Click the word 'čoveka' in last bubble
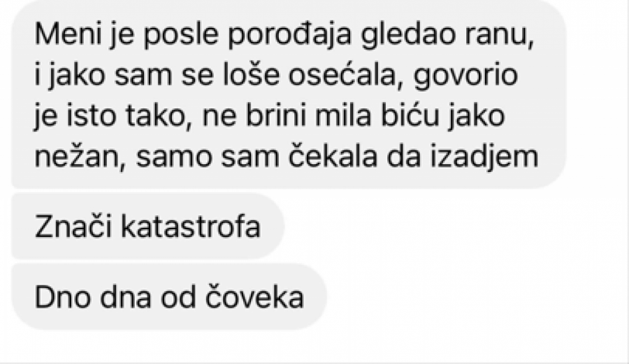This screenshot has height=364, width=629. tap(254, 297)
